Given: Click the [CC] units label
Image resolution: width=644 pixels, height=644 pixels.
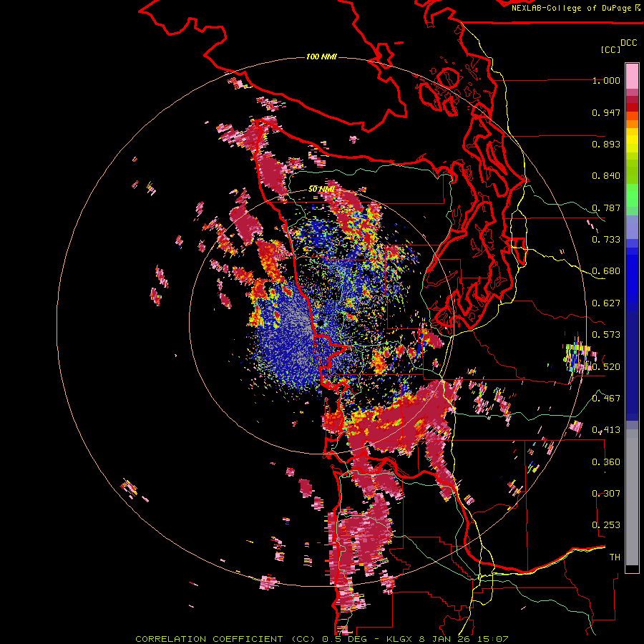Looking at the screenshot, I should 611,49.
